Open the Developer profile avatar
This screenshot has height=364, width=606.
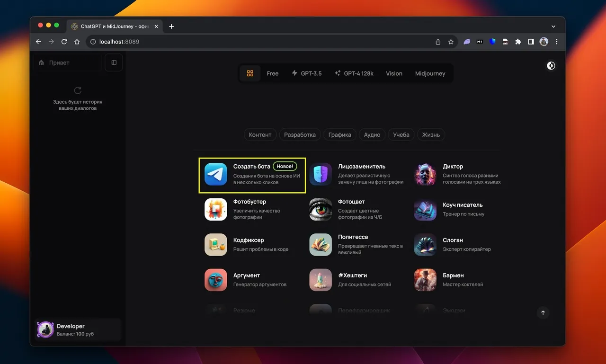[45, 329]
